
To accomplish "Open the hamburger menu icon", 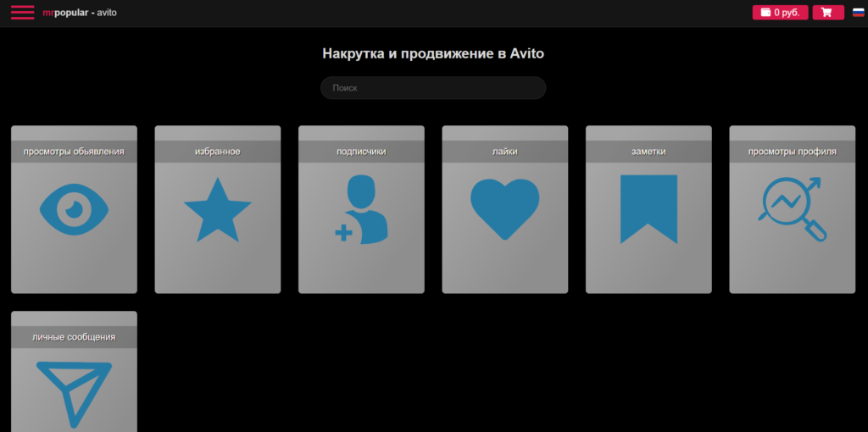I will pyautogui.click(x=22, y=12).
